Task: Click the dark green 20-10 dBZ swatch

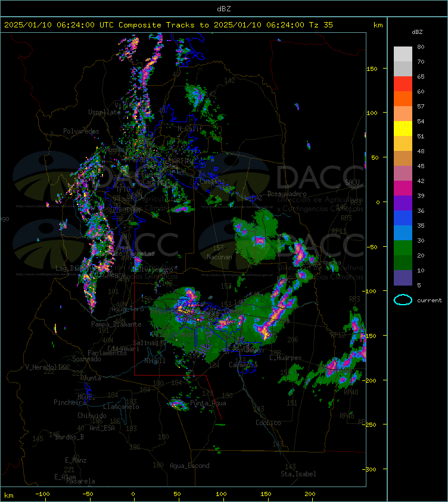Action: point(403,262)
